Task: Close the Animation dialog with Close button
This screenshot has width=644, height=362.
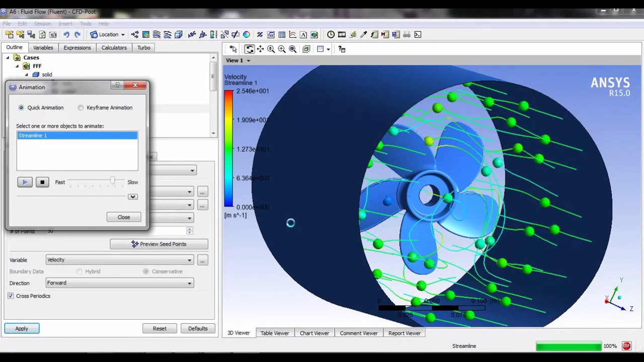Action: point(124,217)
